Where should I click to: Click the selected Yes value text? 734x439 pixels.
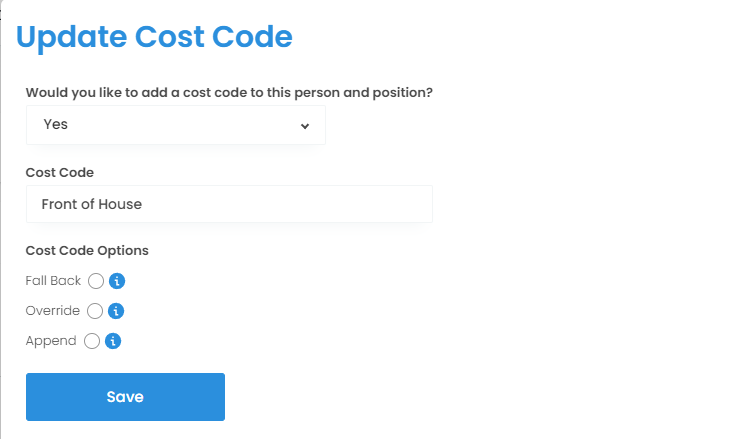pyautogui.click(x=56, y=125)
